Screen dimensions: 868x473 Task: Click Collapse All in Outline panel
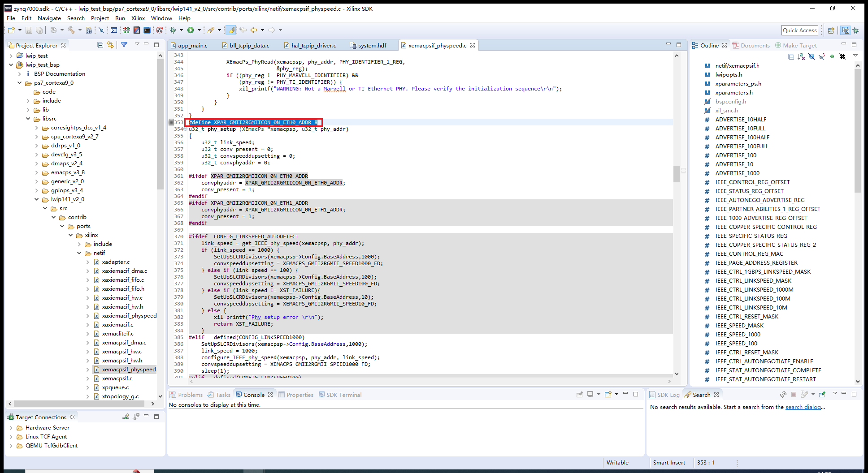click(x=791, y=56)
